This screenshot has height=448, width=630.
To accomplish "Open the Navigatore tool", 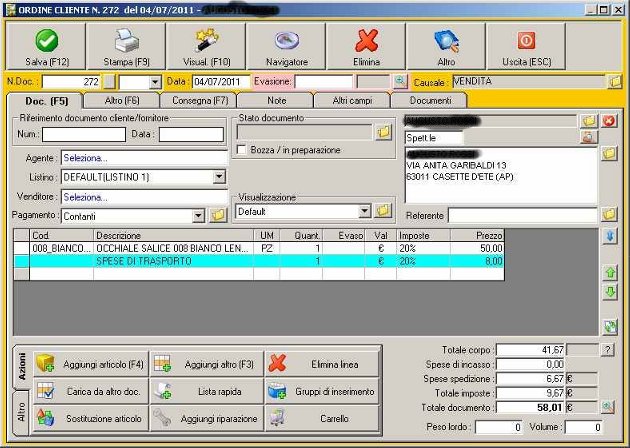I will (x=286, y=46).
